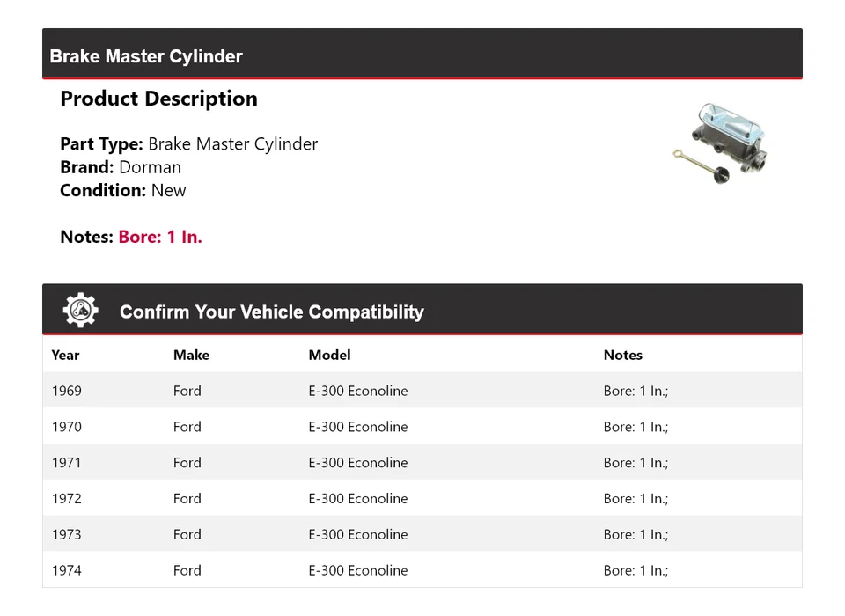Click the Product Description heading
Image resolution: width=845 pixels, height=616 pixels.
[x=158, y=99]
